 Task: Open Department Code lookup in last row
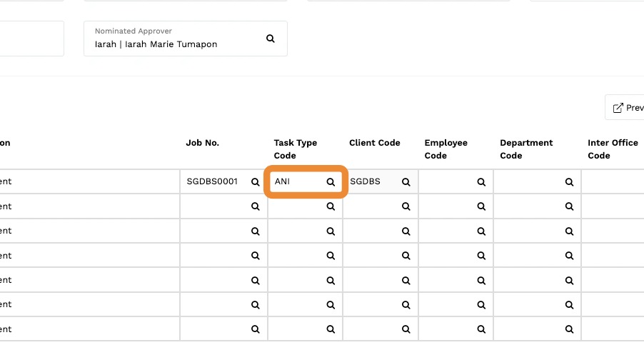[569, 329]
